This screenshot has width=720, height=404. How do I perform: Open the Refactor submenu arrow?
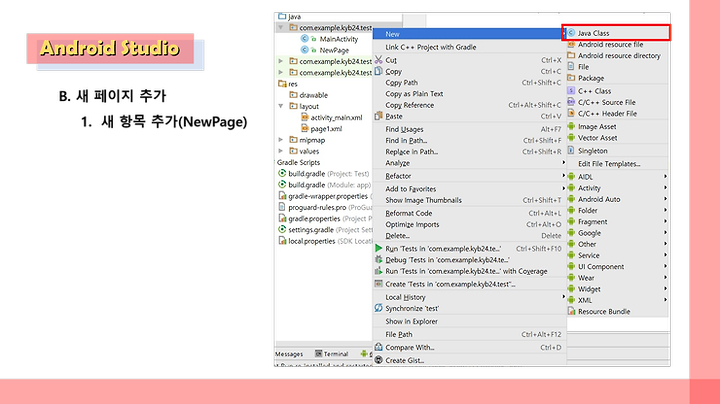(563, 175)
